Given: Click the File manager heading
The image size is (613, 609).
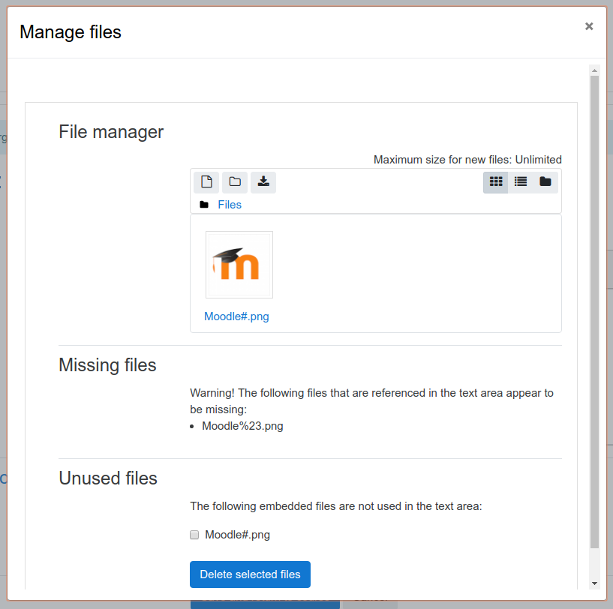Looking at the screenshot, I should coord(111,132).
